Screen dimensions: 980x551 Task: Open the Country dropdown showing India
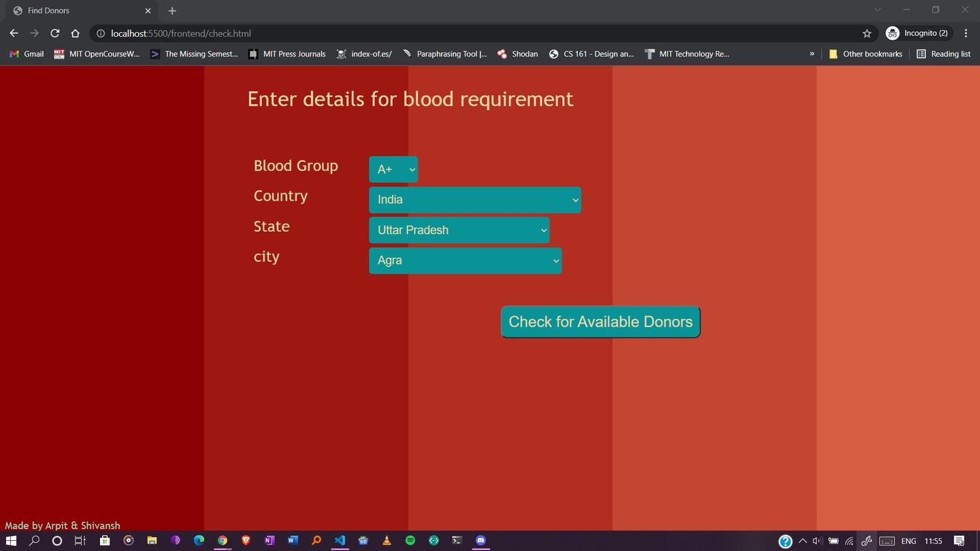coord(475,200)
